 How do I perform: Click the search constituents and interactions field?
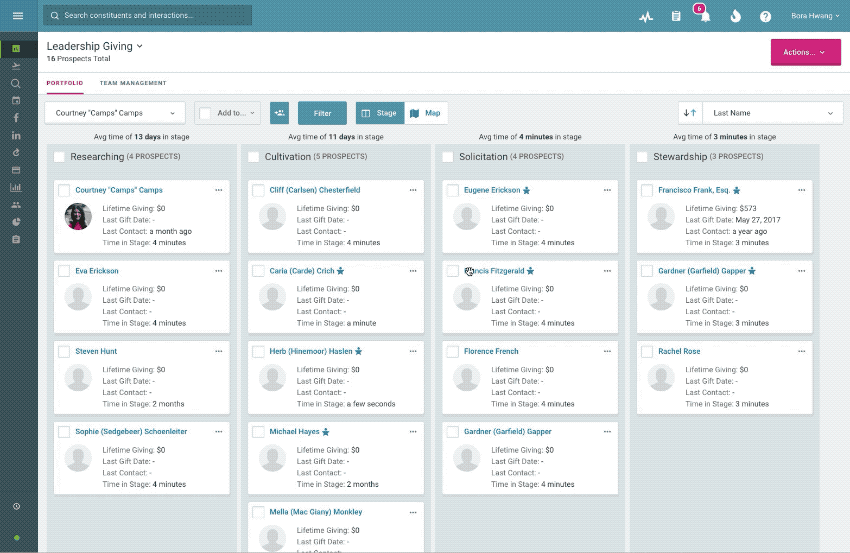coord(150,16)
